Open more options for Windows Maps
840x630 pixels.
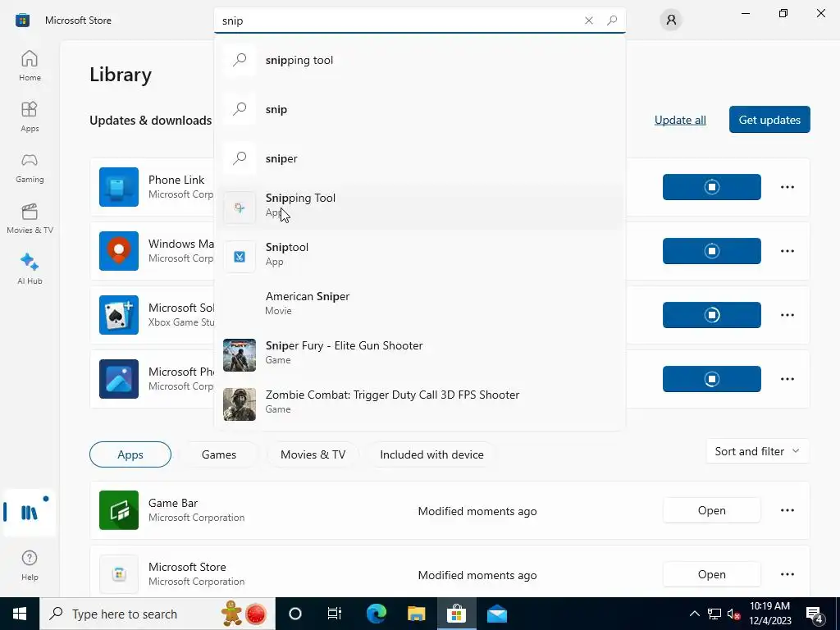point(787,251)
